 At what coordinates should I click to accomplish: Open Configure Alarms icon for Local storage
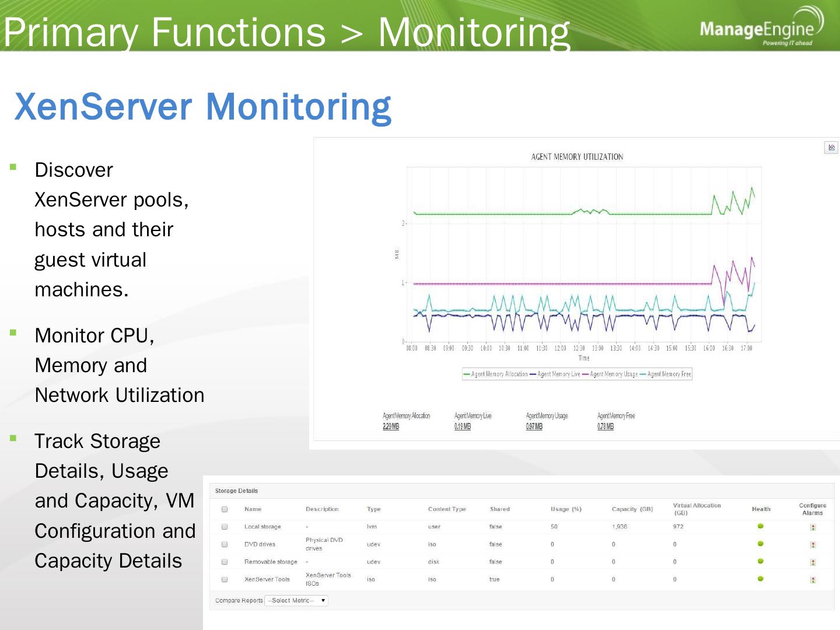[x=813, y=527]
